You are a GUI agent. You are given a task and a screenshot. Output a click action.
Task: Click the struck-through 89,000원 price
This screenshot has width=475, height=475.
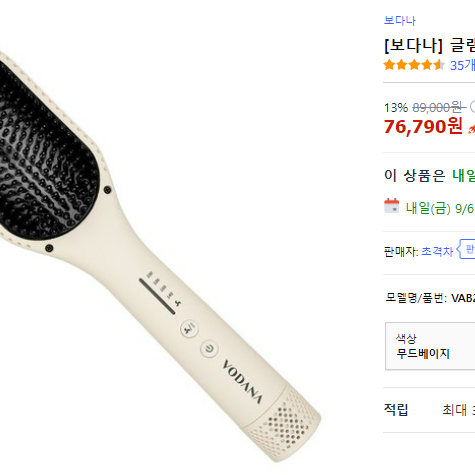439,108
